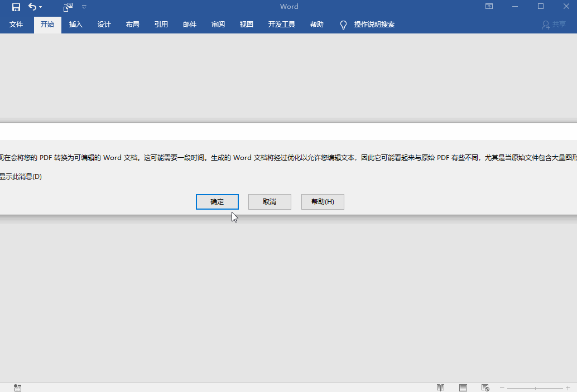577x392 pixels.
Task: Select Read Mode view in status bar
Action: click(440, 388)
